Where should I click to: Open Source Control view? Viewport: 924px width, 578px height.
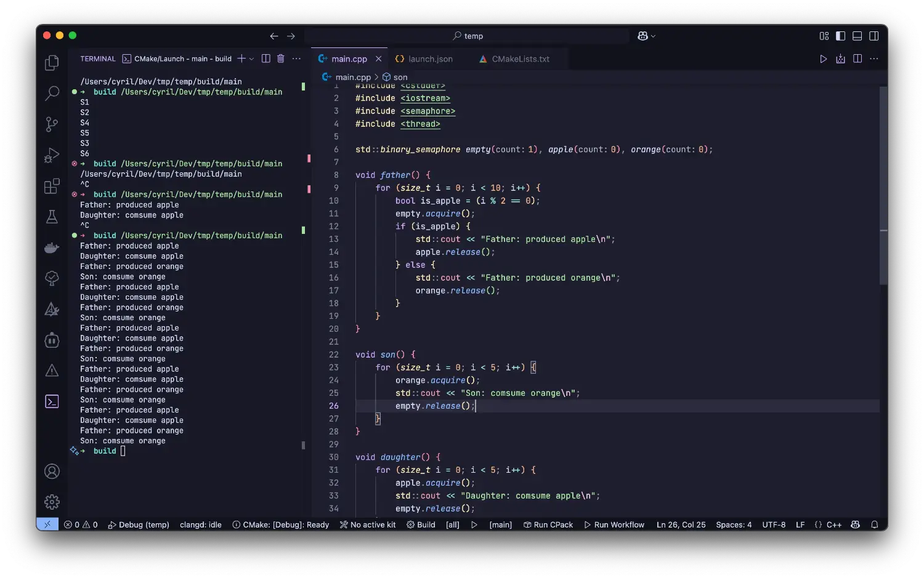pyautogui.click(x=52, y=124)
